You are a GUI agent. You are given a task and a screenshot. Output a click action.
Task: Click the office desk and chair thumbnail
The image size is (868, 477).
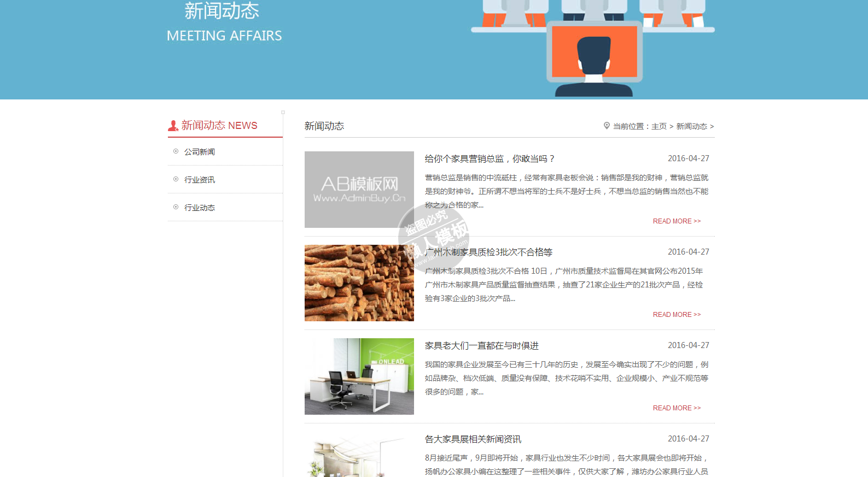coord(359,376)
